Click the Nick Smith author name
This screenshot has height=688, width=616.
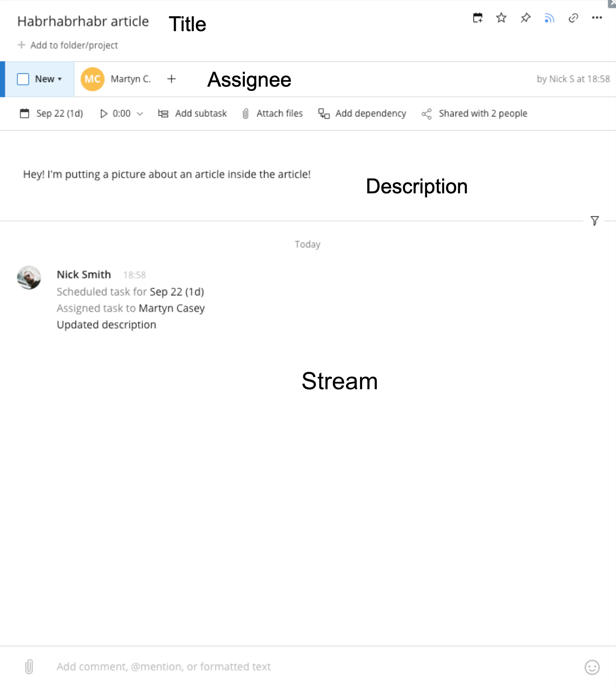click(x=84, y=274)
